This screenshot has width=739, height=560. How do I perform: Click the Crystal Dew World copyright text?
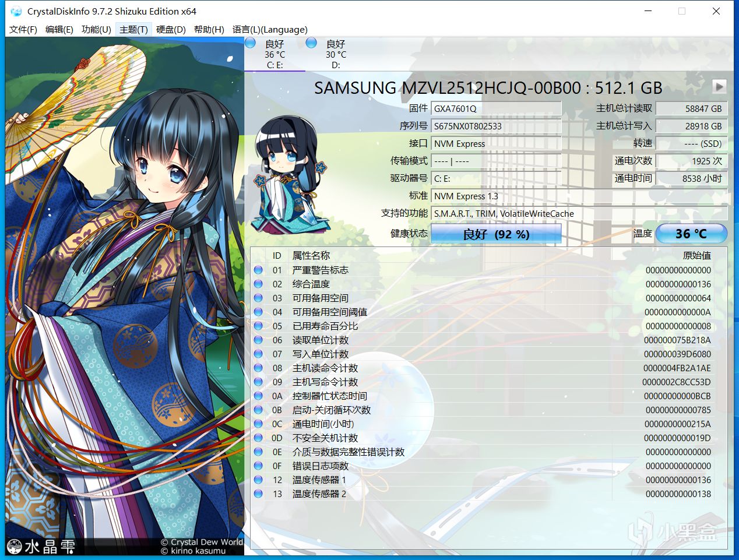[202, 542]
